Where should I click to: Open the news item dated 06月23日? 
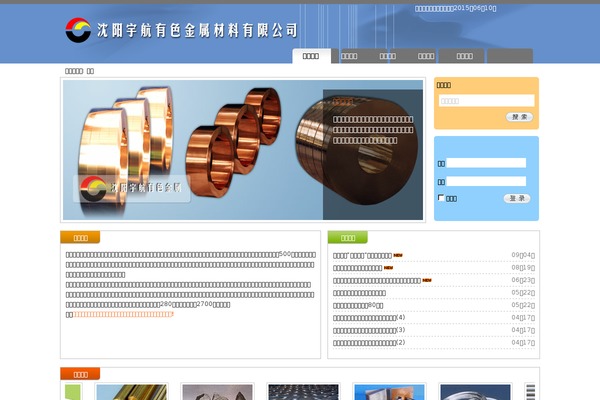click(x=377, y=281)
